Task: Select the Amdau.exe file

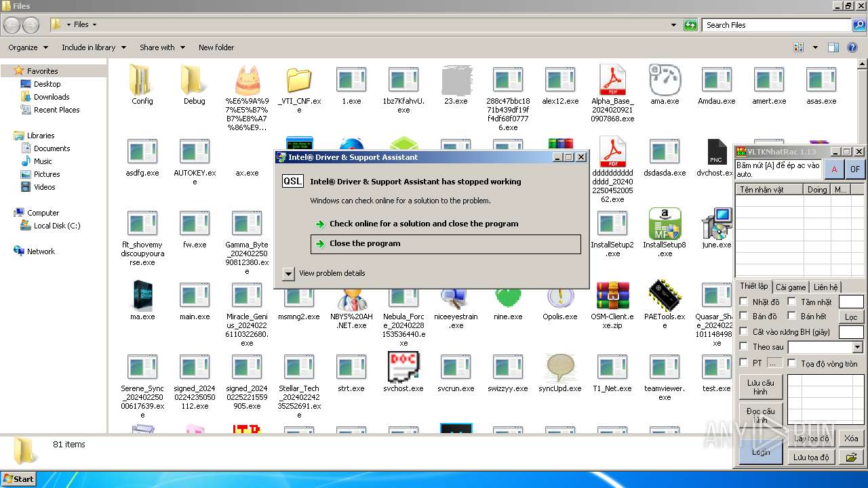Action: 717,85
